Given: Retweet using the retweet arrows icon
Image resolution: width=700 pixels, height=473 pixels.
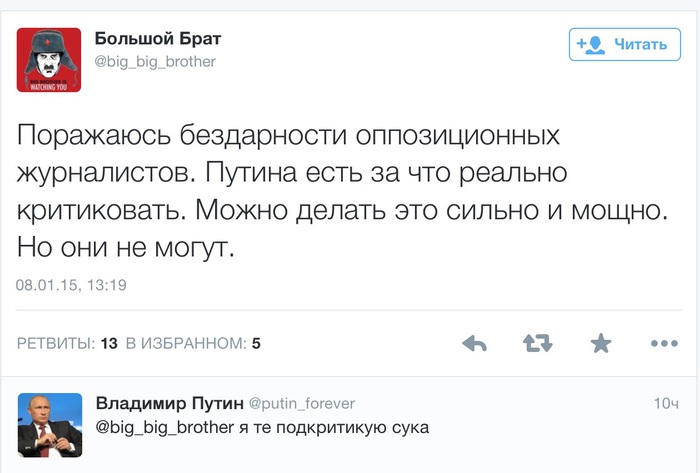Looking at the screenshot, I should tap(538, 343).
